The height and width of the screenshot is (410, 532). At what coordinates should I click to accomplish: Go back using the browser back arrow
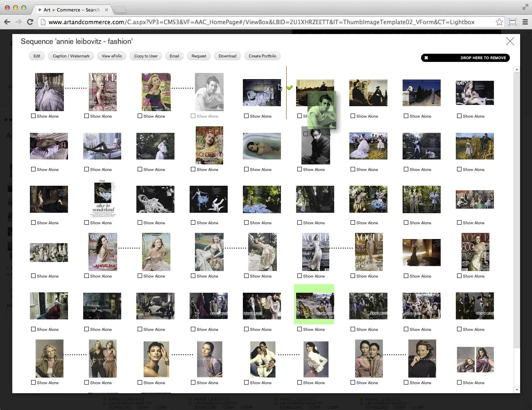(x=7, y=22)
